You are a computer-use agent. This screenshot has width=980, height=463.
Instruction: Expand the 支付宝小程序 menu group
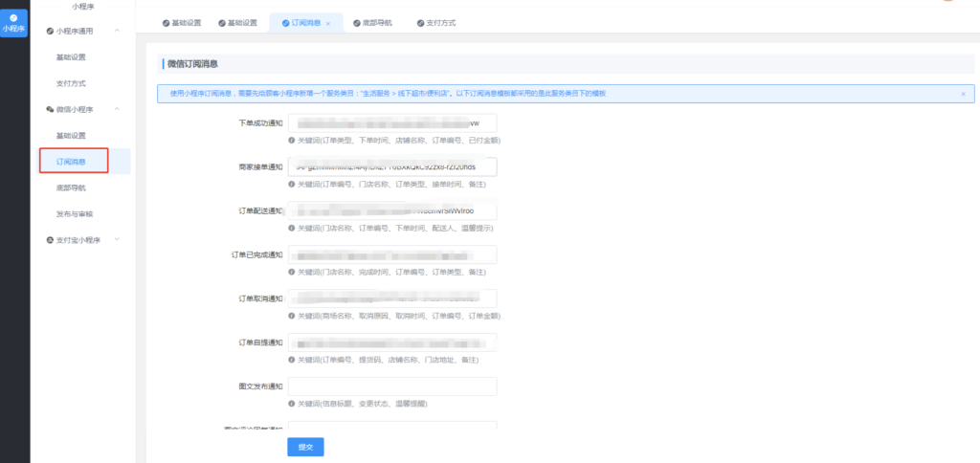click(x=117, y=239)
